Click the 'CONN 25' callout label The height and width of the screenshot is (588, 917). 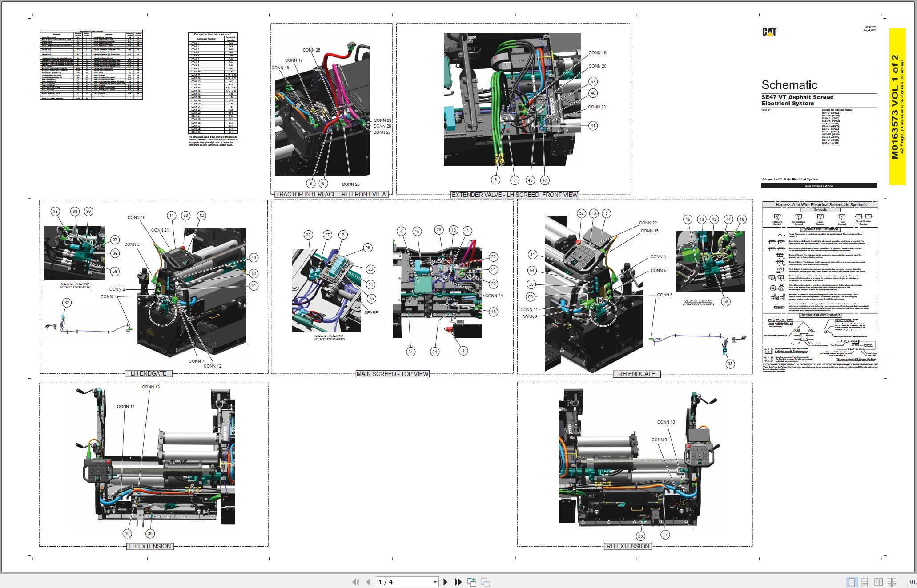point(351,184)
